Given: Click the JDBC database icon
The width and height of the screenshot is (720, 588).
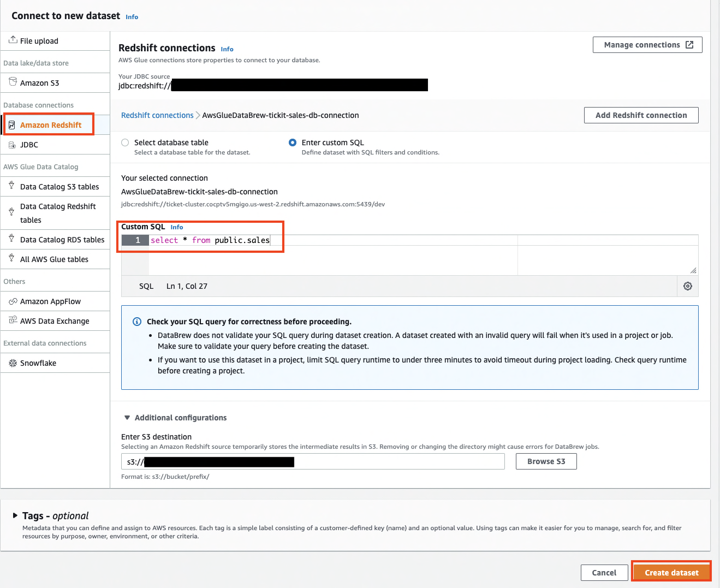Looking at the screenshot, I should tap(13, 145).
